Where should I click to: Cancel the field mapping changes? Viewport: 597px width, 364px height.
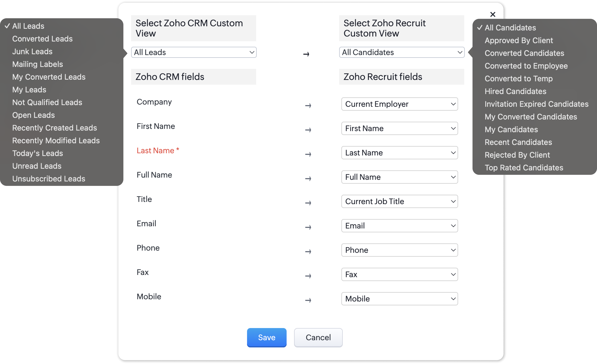click(x=318, y=337)
